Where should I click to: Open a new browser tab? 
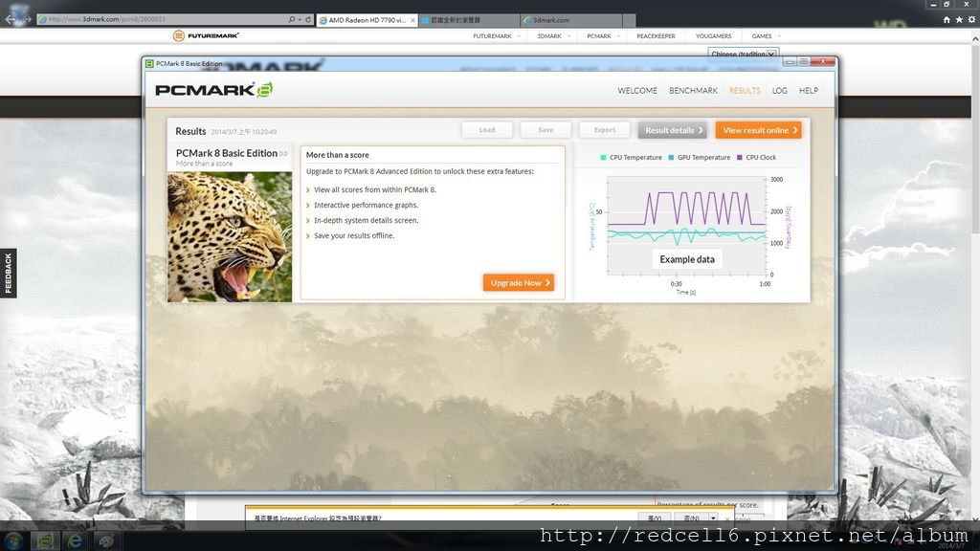[x=629, y=20]
